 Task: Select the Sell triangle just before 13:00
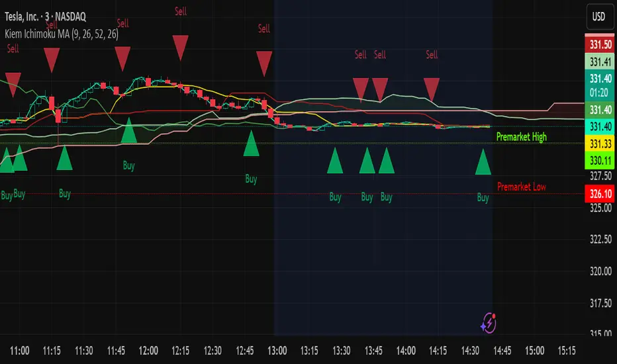point(264,63)
